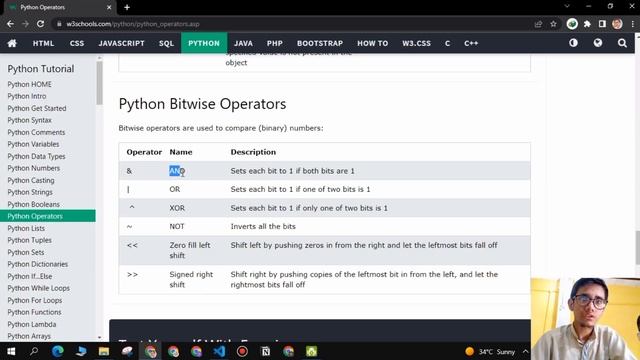The image size is (640, 360).
Task: Open the browser side panel icon
Action: coord(602,24)
